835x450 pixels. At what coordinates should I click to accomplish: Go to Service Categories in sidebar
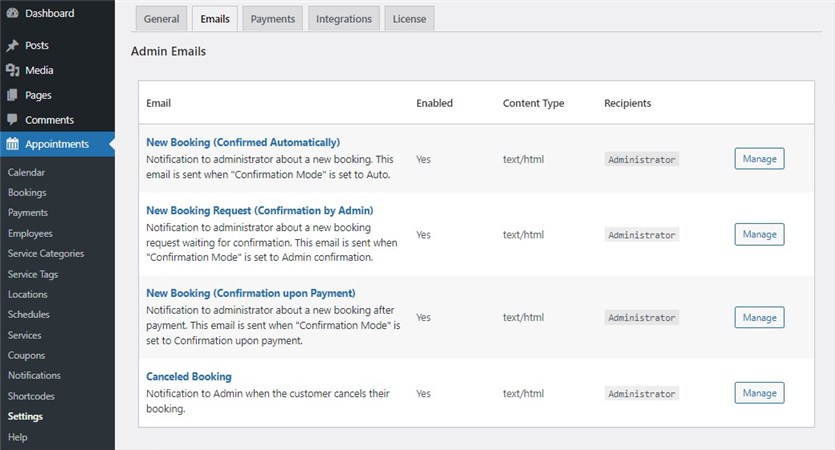click(x=46, y=254)
